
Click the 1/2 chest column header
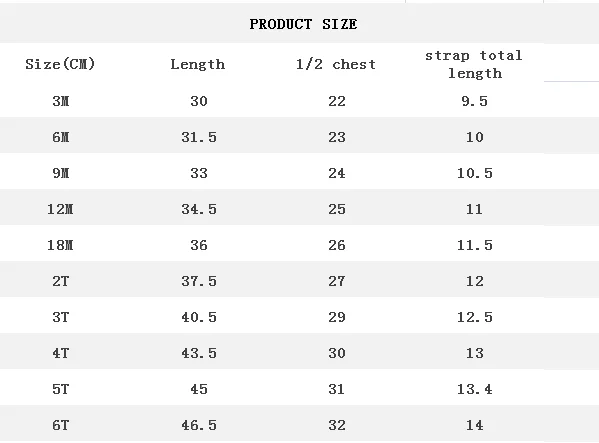pos(336,64)
